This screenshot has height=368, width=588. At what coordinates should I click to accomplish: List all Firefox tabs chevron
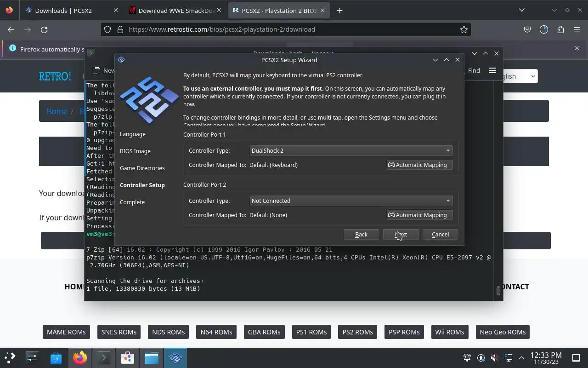tap(521, 10)
